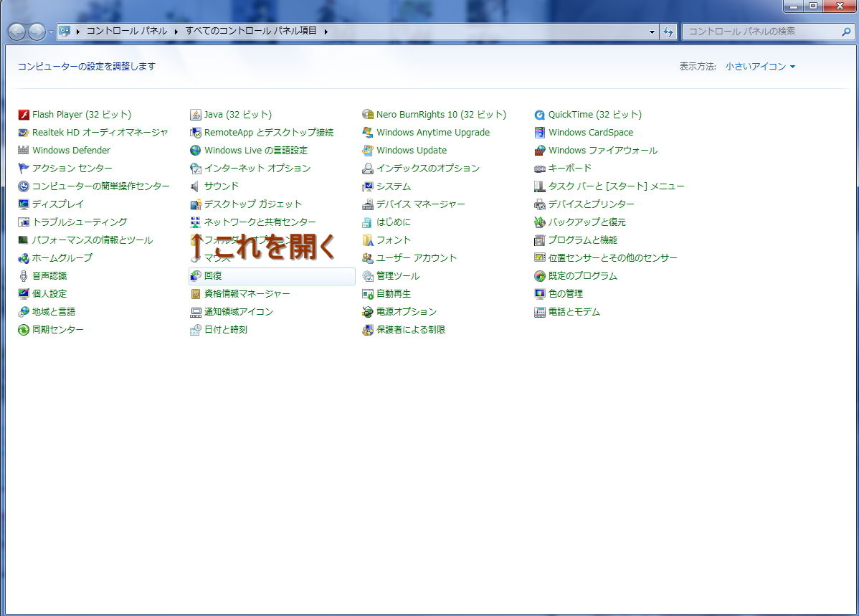Screen dimensions: 859x616
Task: Open the キーボード link
Action: tap(570, 169)
